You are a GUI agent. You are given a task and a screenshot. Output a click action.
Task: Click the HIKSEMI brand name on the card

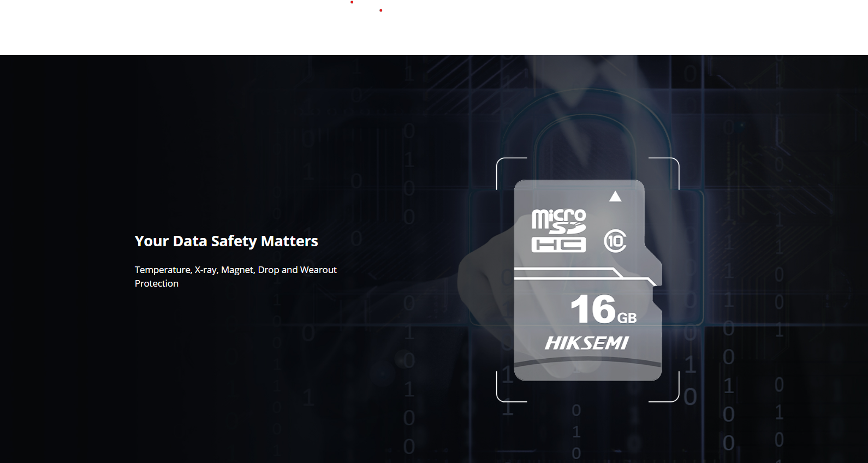point(587,343)
